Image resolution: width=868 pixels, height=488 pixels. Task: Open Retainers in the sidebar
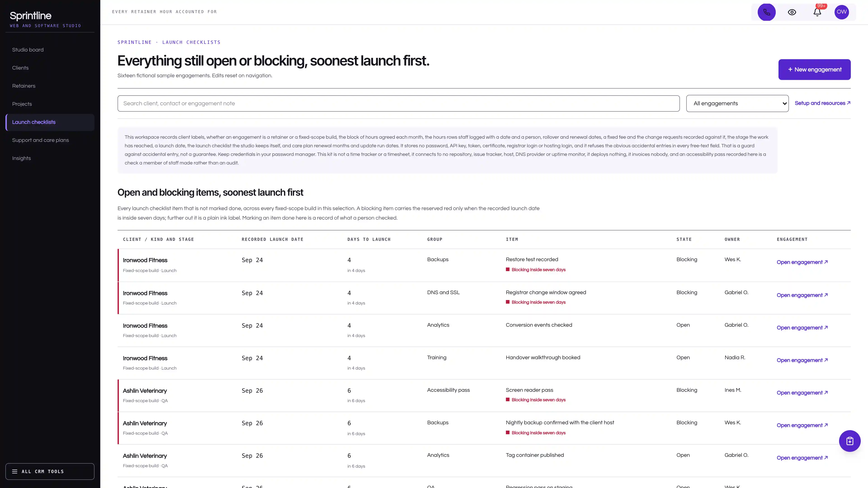tap(50, 86)
